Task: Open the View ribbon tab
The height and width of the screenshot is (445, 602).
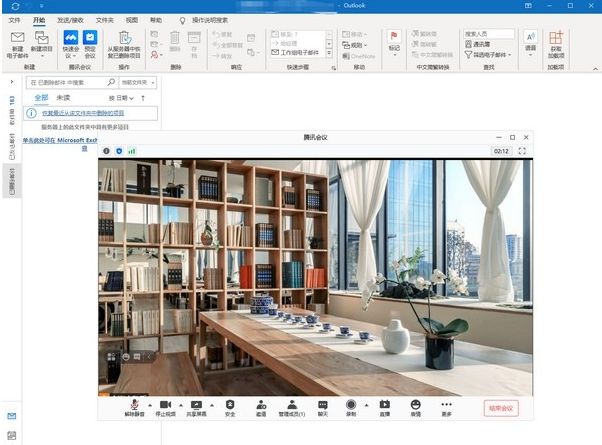Action: tap(133, 19)
